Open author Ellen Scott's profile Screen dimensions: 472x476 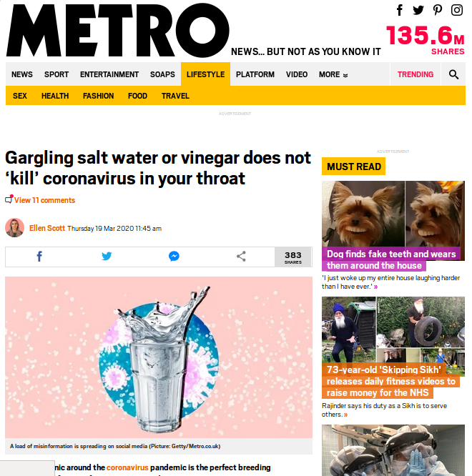click(x=47, y=228)
